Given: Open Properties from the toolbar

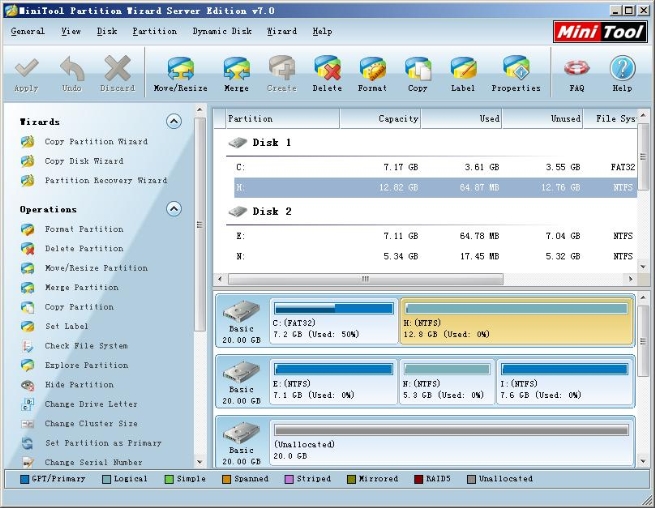Looking at the screenshot, I should click(x=516, y=68).
